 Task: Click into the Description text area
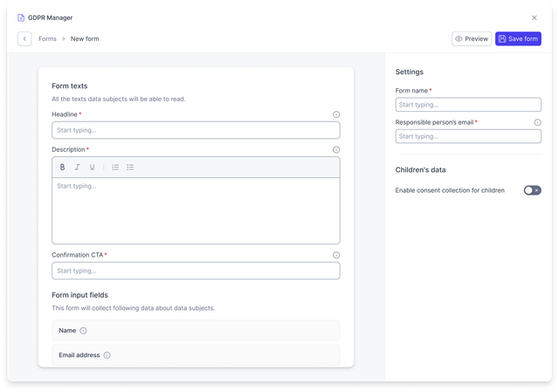pos(196,210)
